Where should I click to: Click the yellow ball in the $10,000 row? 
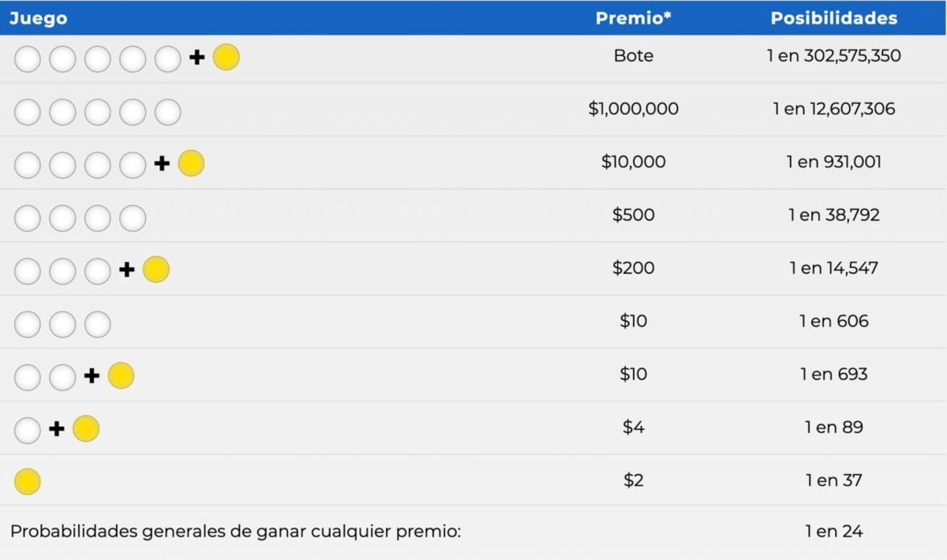(x=191, y=163)
